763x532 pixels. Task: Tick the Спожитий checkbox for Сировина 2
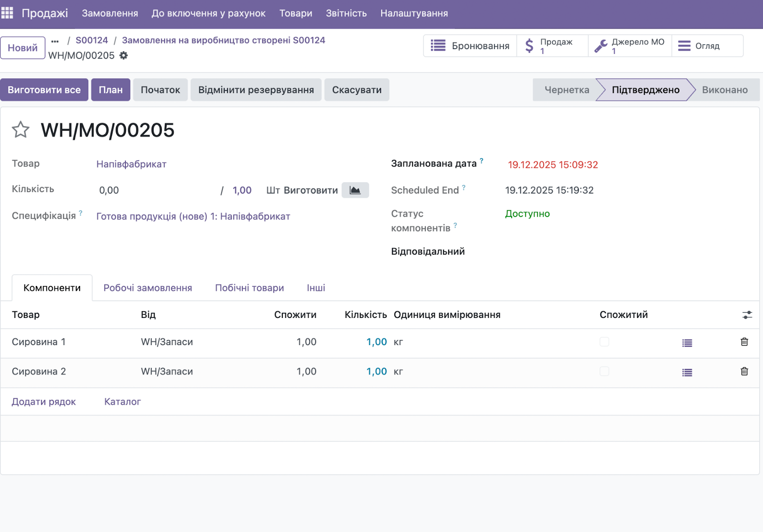[604, 371]
